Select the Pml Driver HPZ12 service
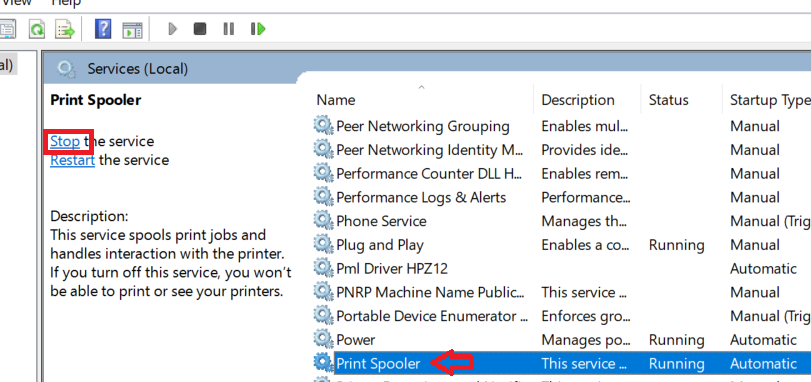Screen dimensions: 811x382 (x=392, y=269)
